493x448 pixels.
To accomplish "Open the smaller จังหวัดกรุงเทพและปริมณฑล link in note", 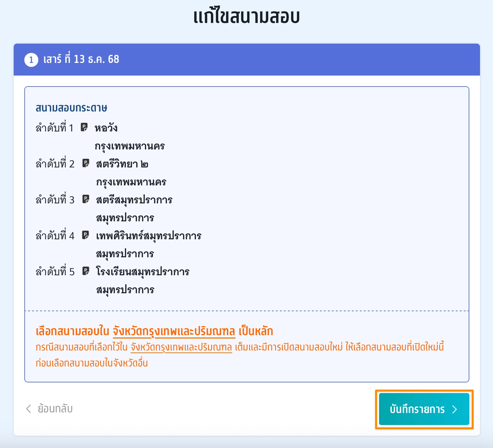I will tap(181, 347).
